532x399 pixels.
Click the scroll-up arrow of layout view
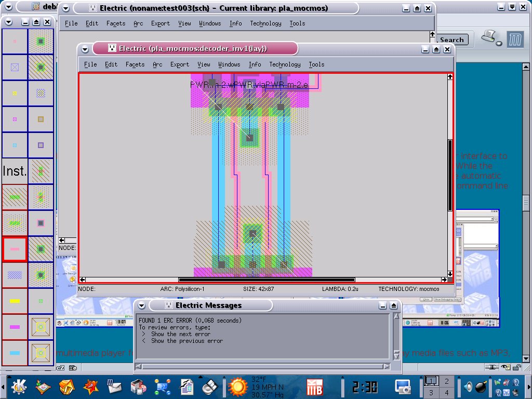(450, 77)
